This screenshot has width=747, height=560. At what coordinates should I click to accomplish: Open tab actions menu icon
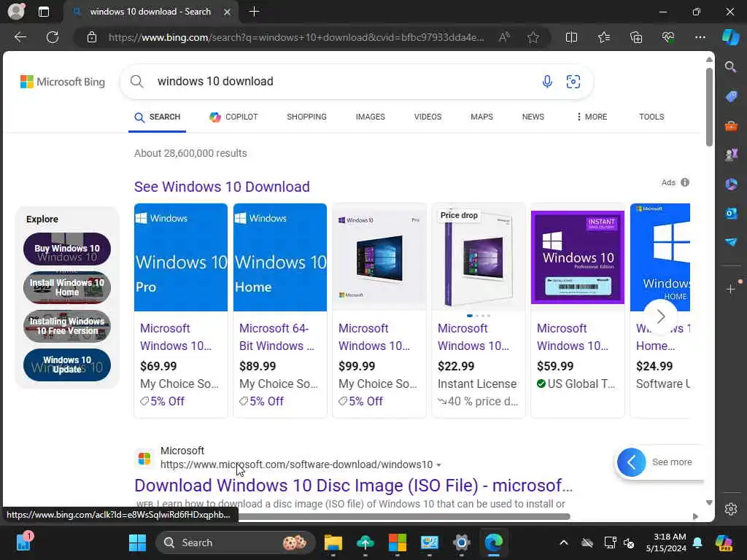43,12
